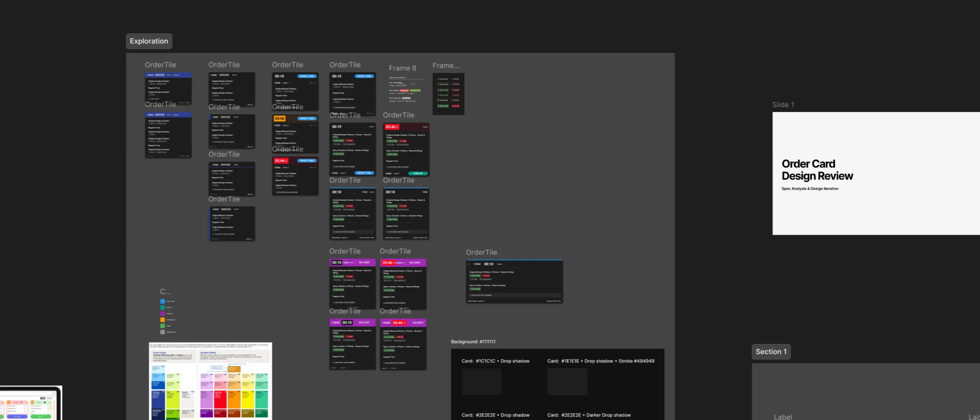
Task: Pick the purple Delivery legend swatch
Action: pyautogui.click(x=162, y=314)
